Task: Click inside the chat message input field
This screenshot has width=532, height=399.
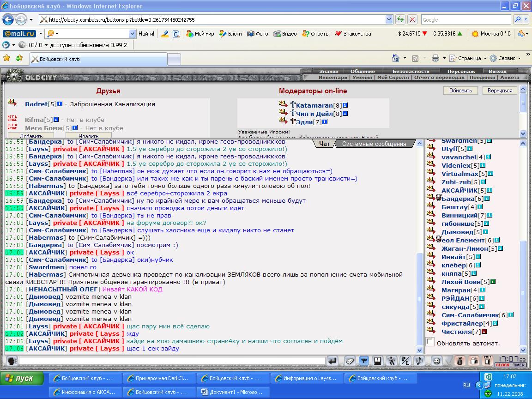Action: (172, 361)
